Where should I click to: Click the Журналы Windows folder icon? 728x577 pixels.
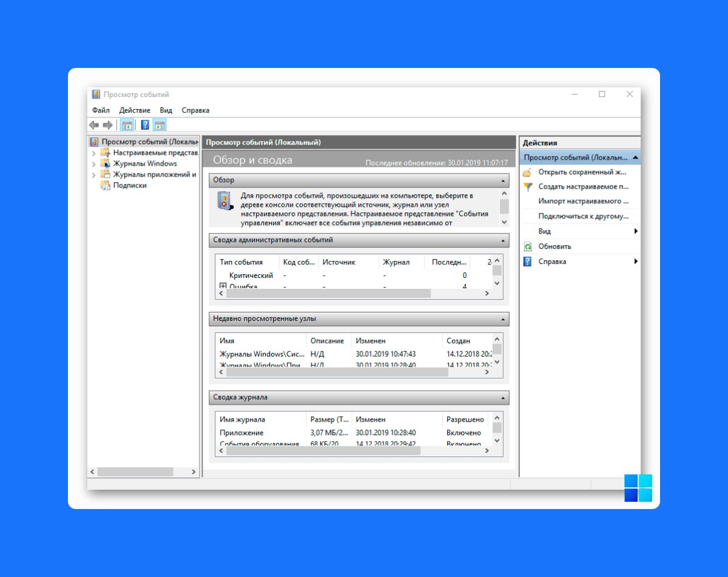[x=106, y=163]
